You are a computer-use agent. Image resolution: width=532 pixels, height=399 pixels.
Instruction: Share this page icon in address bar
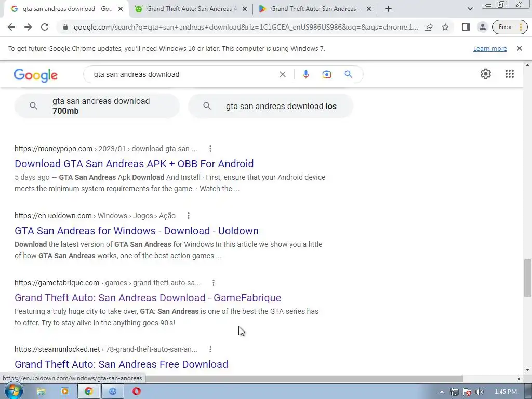tap(429, 27)
